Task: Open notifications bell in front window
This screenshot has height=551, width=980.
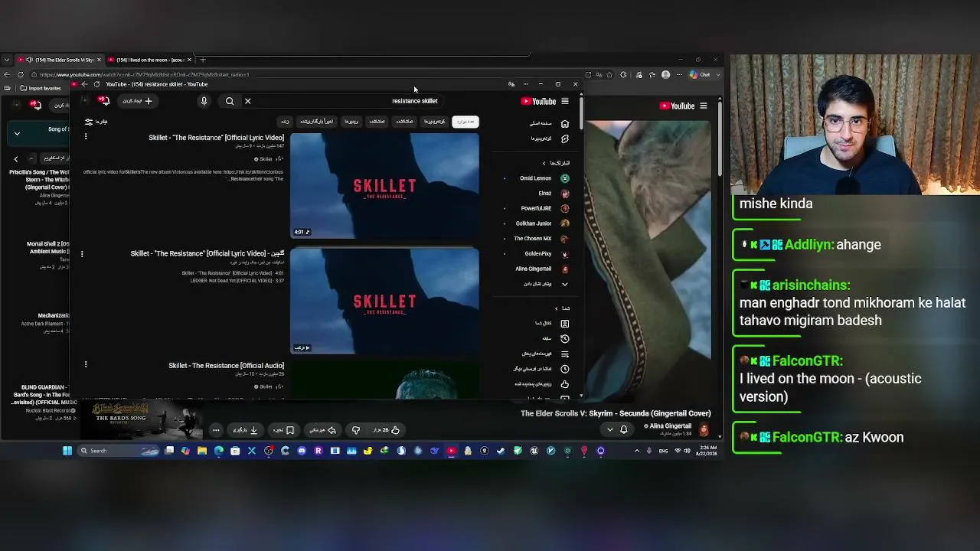Action: tap(104, 101)
